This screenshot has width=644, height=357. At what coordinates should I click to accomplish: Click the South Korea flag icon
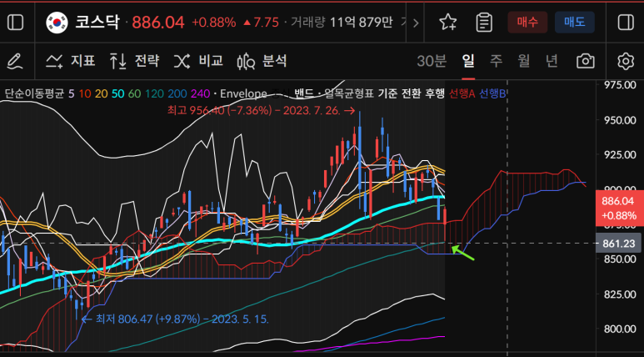pyautogui.click(x=57, y=23)
